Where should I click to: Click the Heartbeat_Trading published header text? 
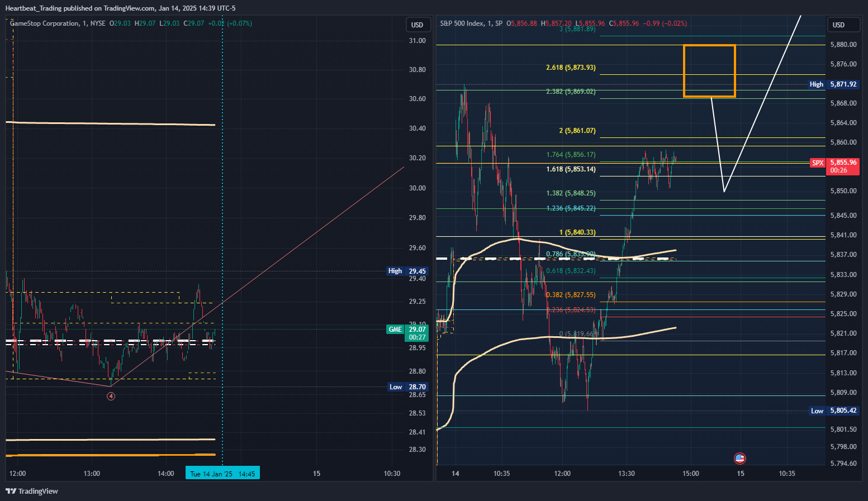coord(120,8)
